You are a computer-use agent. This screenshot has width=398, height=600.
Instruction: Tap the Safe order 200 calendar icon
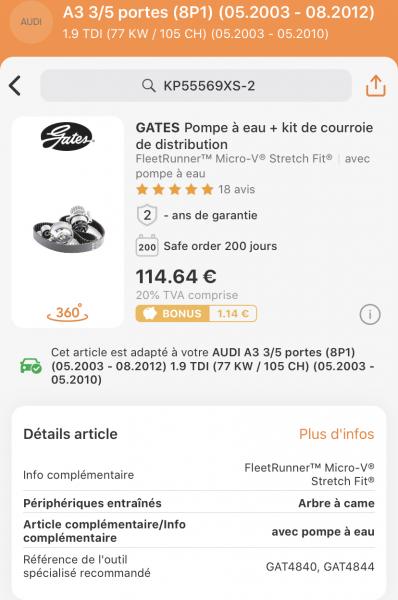[147, 246]
